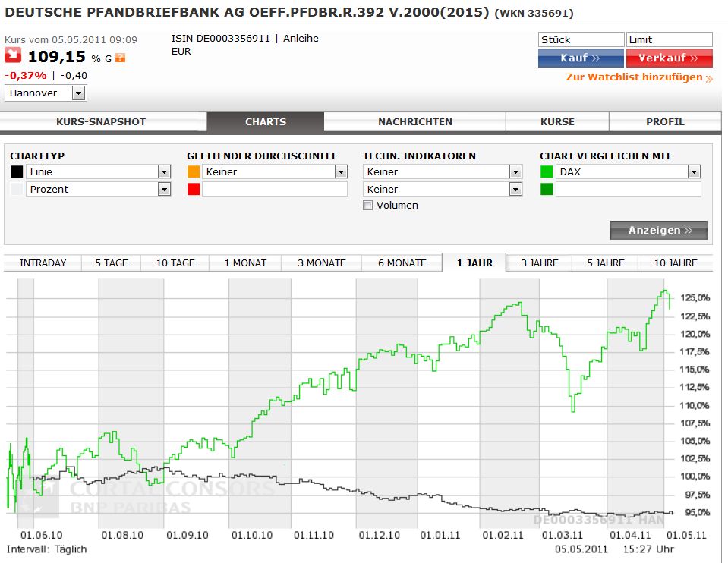Image resolution: width=728 pixels, height=563 pixels.
Task: Select the 3 Monate time range
Action: (x=321, y=263)
